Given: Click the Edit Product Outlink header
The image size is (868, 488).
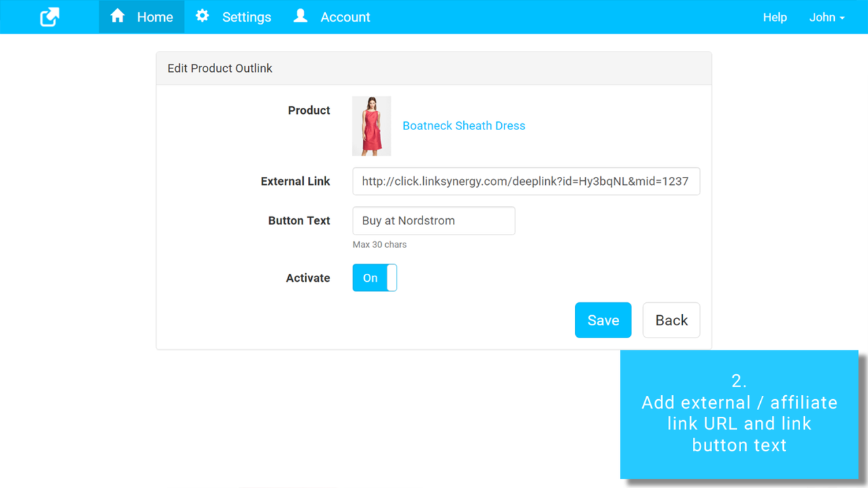Looking at the screenshot, I should pyautogui.click(x=220, y=68).
